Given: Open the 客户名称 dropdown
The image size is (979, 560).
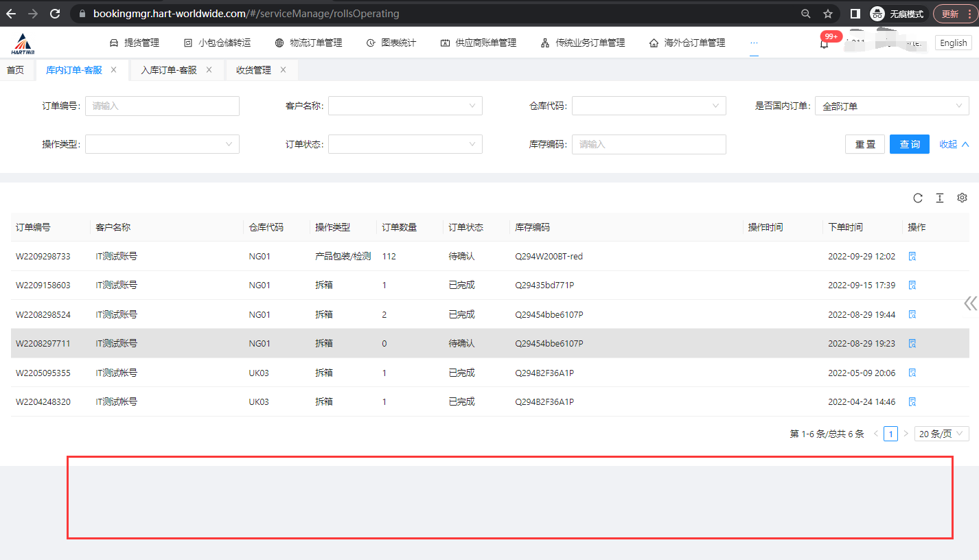Looking at the screenshot, I should click(405, 106).
